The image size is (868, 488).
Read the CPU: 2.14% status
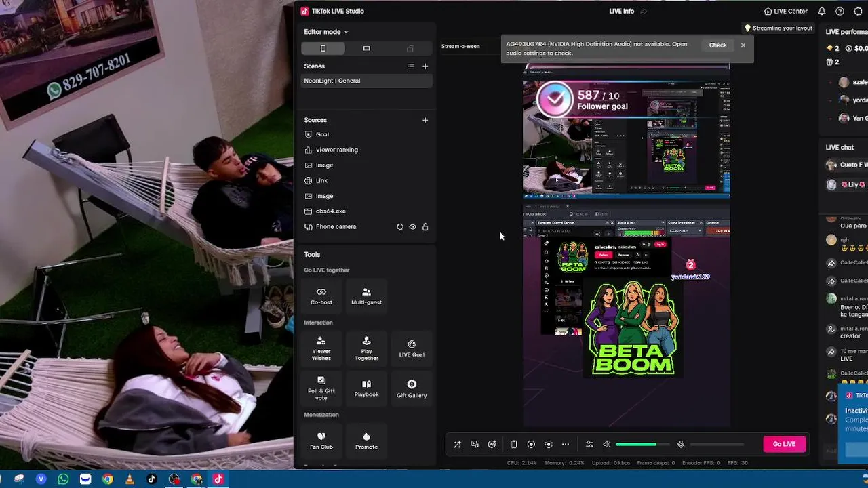click(522, 463)
